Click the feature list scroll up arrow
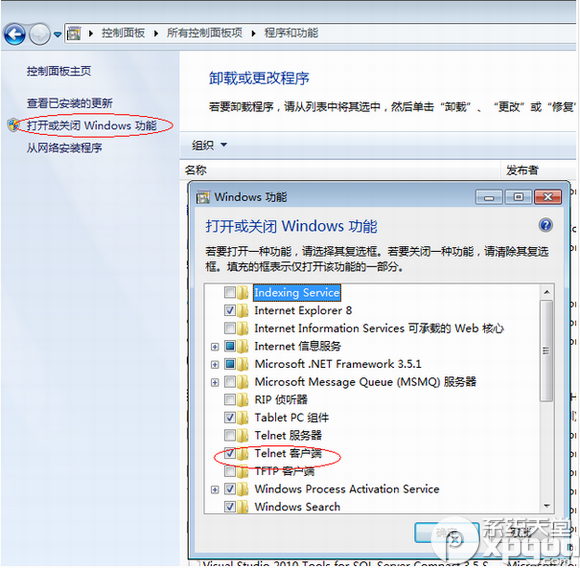 pos(547,292)
